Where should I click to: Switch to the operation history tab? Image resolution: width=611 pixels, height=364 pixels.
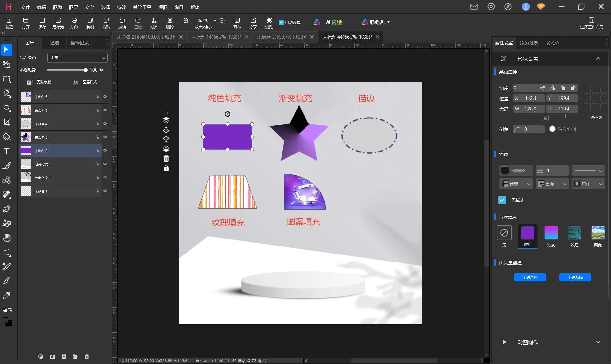click(79, 43)
